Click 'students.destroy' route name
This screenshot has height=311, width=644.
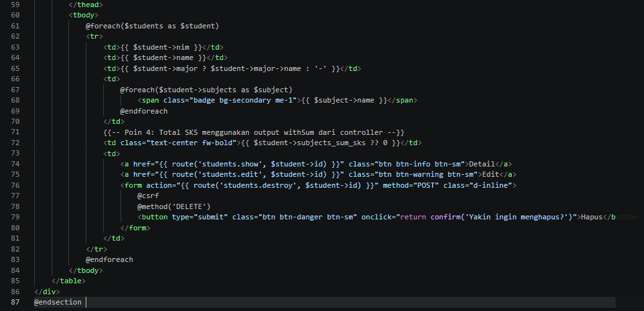pyautogui.click(x=260, y=185)
